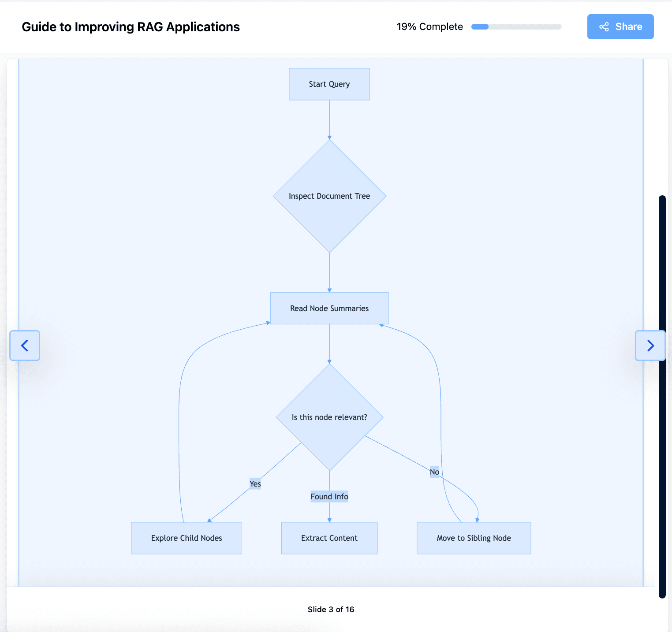Click the progress bar showing 19% Complete
Image resolution: width=672 pixels, height=632 pixels.
[516, 26]
